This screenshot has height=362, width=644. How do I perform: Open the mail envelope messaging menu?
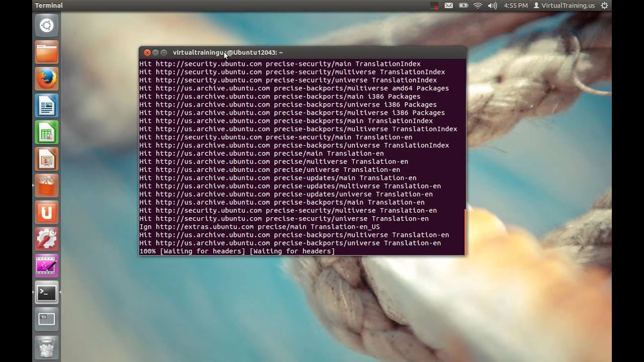click(x=449, y=6)
